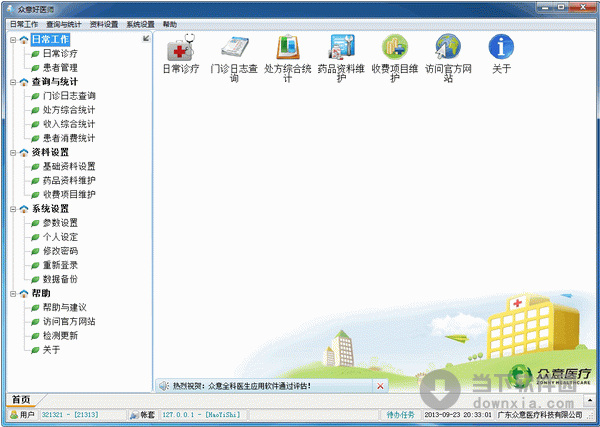The height and width of the screenshot is (427, 600).
Task: Select 药品资料维护 in the sidebar tree
Action: (69, 181)
